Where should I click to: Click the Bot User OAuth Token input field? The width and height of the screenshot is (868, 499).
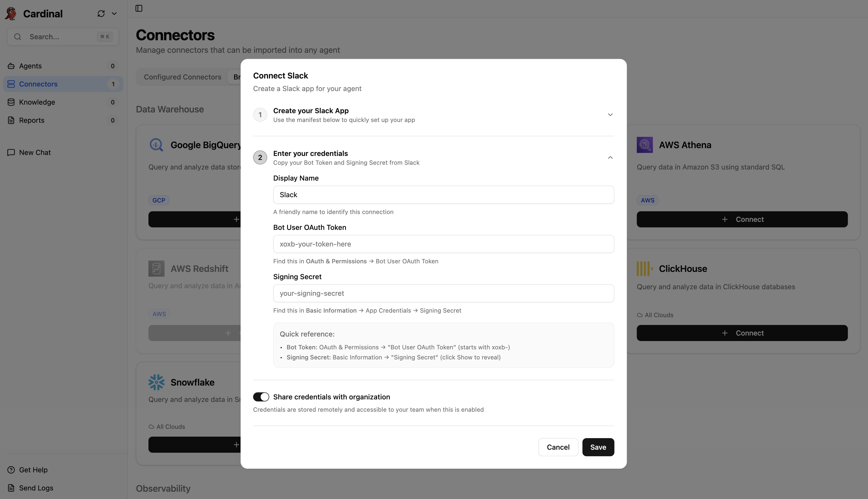pos(443,244)
